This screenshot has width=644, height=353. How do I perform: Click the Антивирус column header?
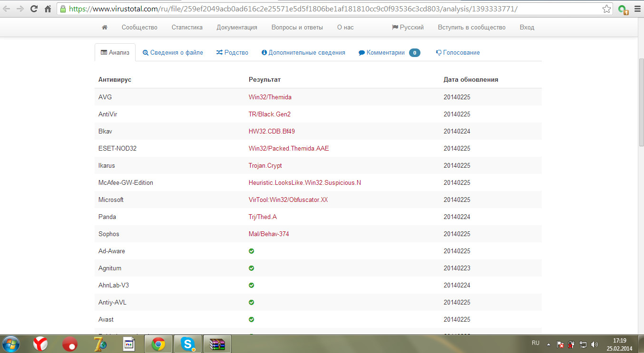(x=115, y=79)
